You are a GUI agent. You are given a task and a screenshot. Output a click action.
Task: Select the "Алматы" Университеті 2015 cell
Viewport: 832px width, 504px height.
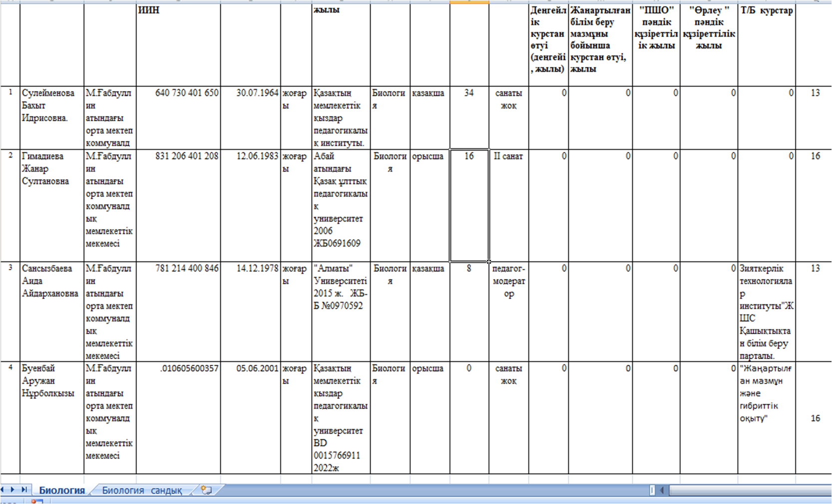[x=341, y=311]
